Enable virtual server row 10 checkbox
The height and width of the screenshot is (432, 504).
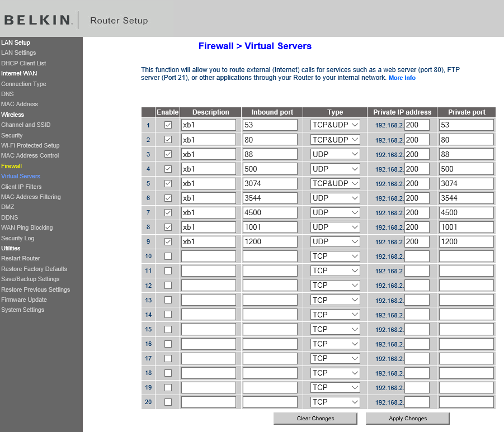tap(168, 256)
